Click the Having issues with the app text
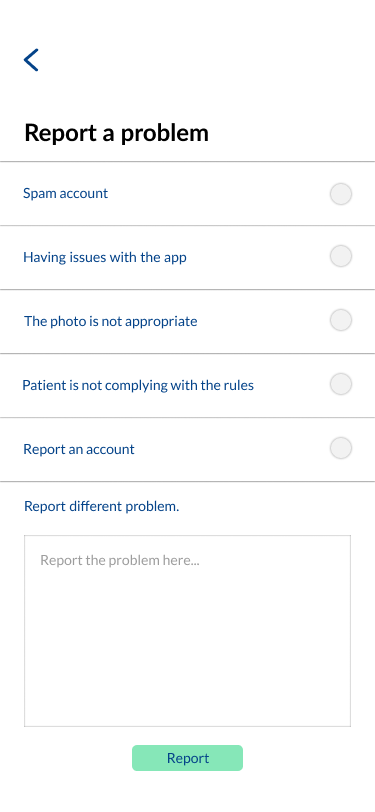 coord(105,257)
